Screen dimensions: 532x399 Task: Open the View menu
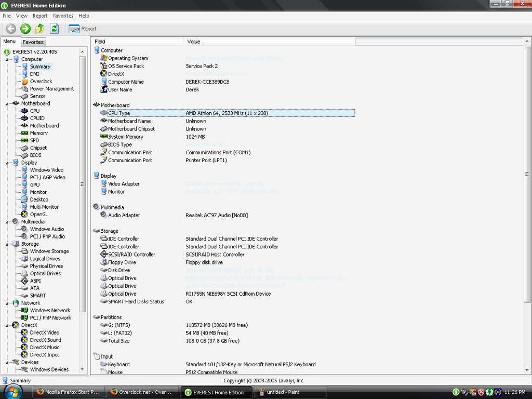pos(22,16)
